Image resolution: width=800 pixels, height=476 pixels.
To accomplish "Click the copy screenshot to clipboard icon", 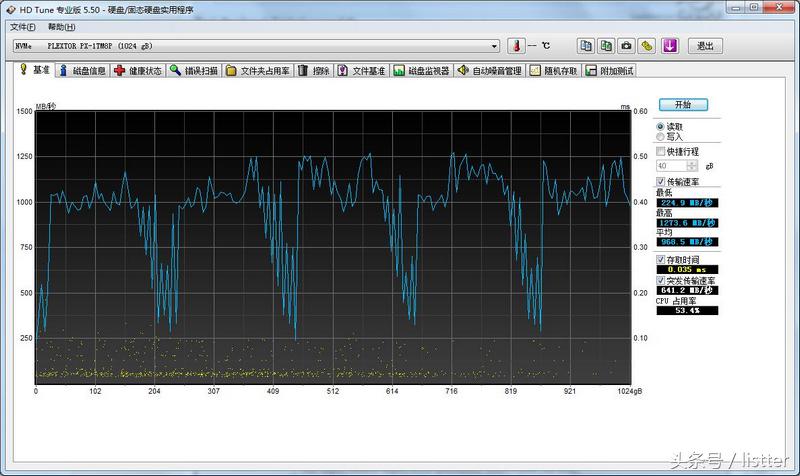I will tap(606, 46).
